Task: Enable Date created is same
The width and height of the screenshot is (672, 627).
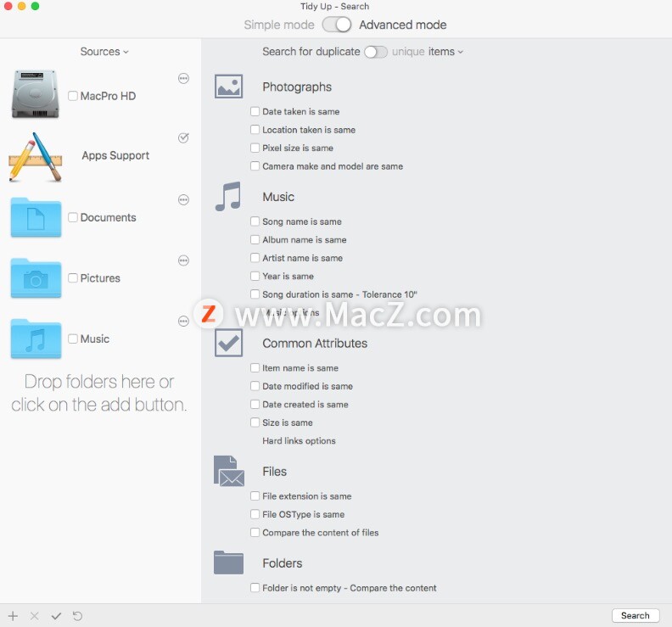Action: tap(255, 404)
